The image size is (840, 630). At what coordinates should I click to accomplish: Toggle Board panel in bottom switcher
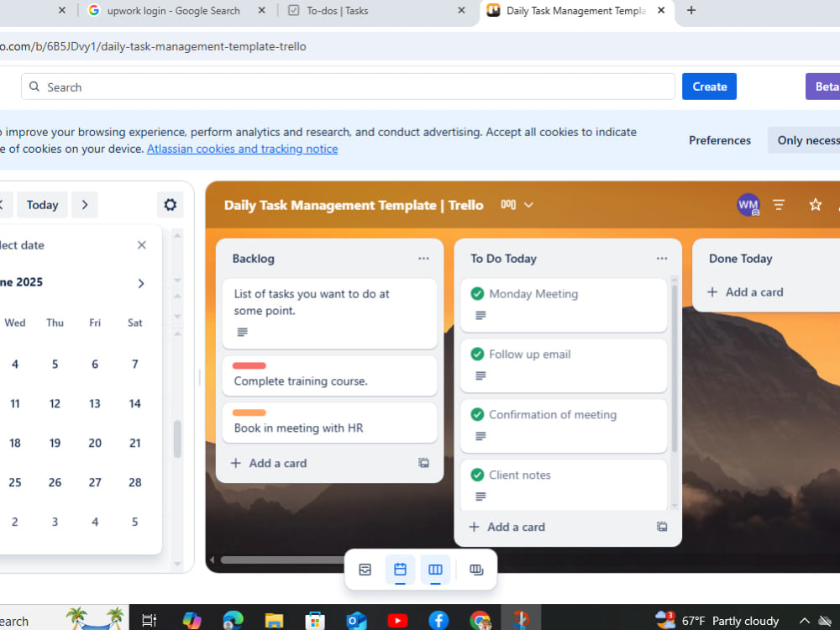tap(435, 570)
